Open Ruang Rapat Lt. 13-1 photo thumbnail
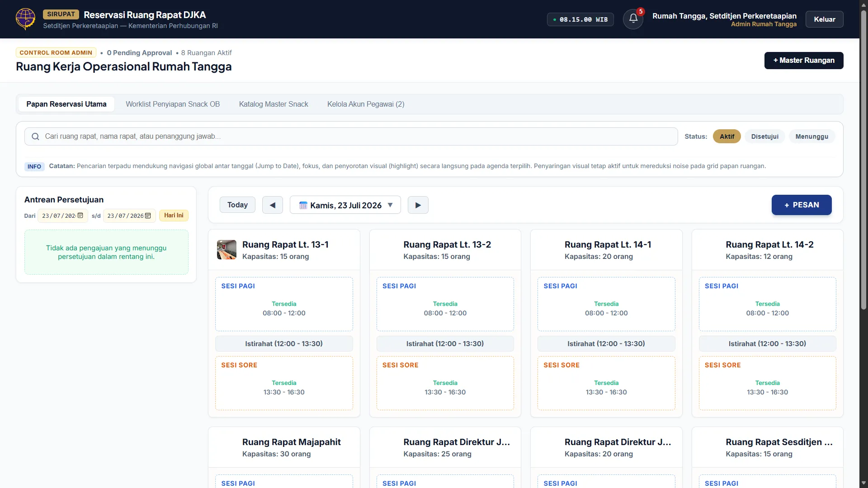The image size is (868, 488). tap(226, 249)
